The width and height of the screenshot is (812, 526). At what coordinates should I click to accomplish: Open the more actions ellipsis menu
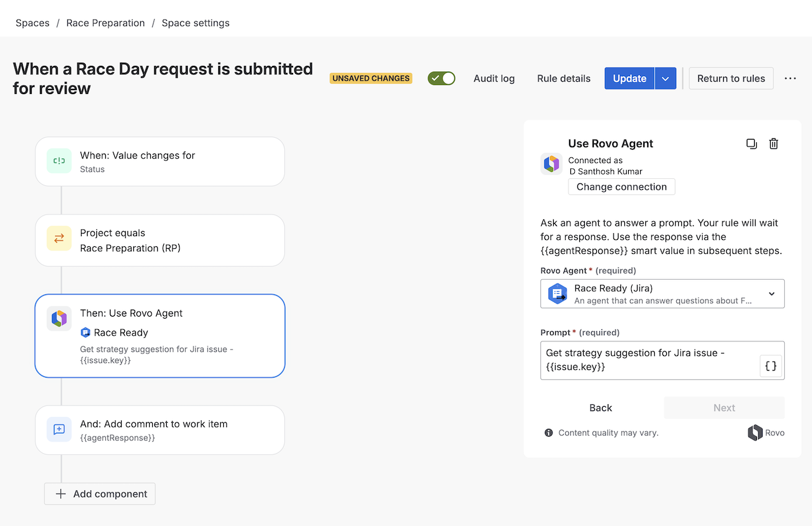790,79
